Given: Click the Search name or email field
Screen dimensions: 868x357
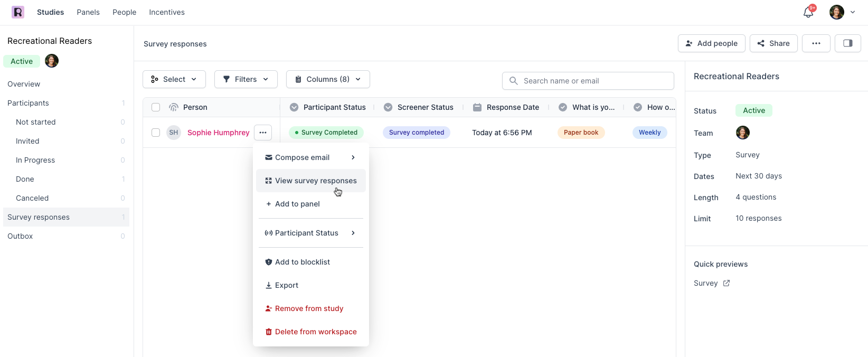Looking at the screenshot, I should coord(594,81).
